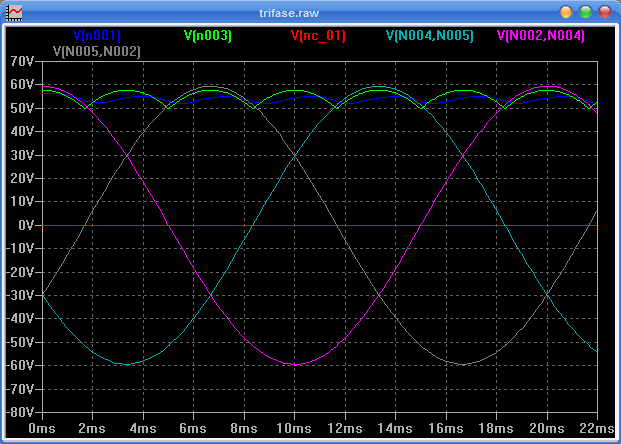Click the 0V label on vertical axis

pos(26,226)
